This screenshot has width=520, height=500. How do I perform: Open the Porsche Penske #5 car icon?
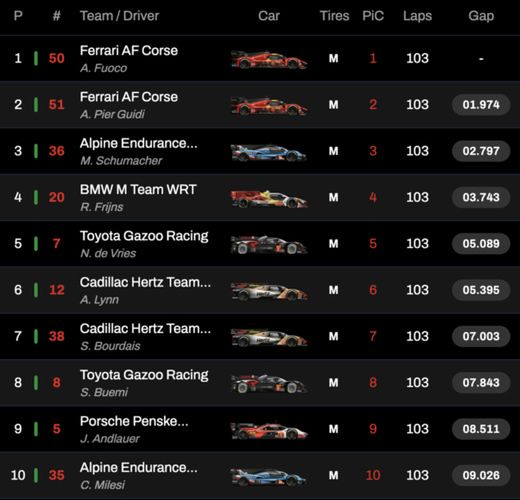(269, 430)
